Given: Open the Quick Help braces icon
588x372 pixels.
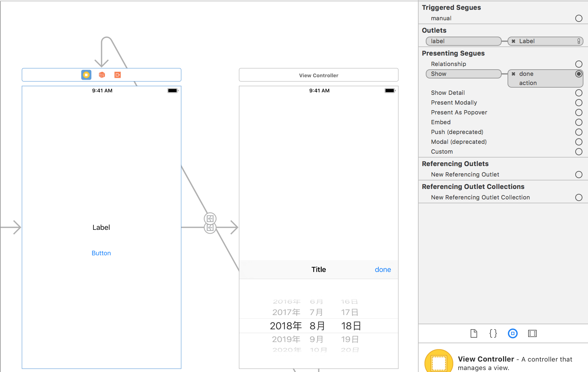Looking at the screenshot, I should [x=493, y=333].
